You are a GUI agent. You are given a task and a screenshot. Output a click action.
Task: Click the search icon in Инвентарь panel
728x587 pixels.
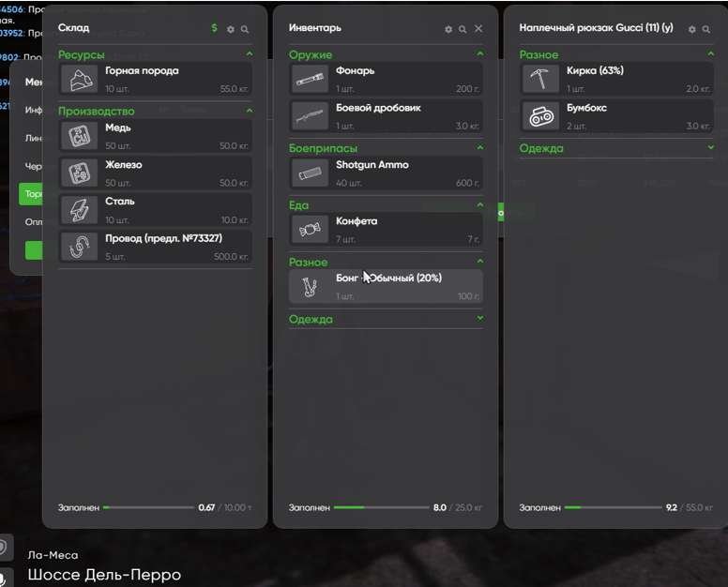(463, 29)
